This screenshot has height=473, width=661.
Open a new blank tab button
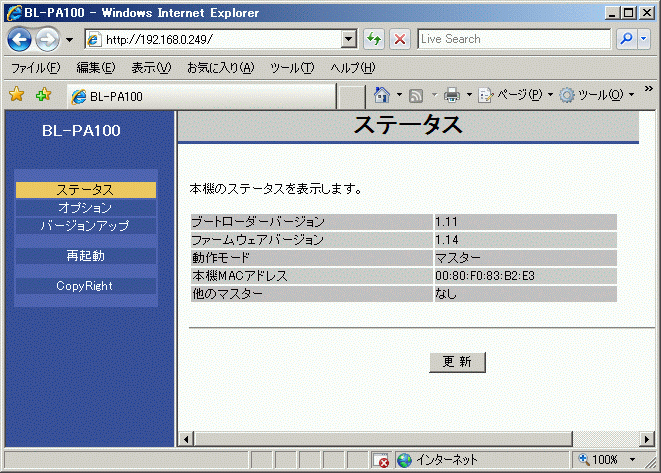351,97
